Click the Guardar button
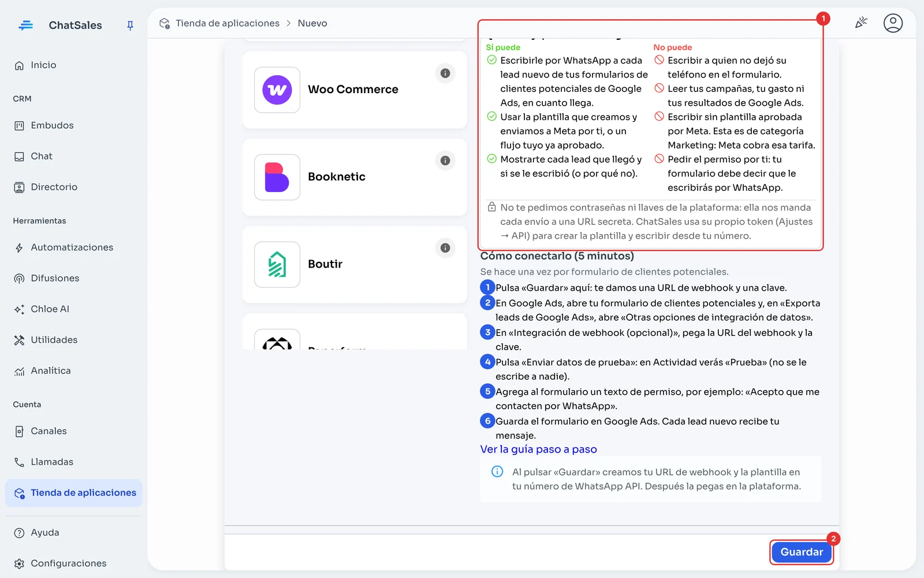The height and width of the screenshot is (578, 924). [802, 552]
